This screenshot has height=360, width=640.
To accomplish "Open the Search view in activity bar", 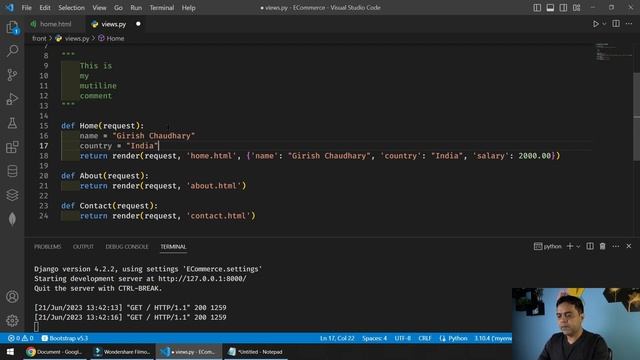I will [12, 51].
